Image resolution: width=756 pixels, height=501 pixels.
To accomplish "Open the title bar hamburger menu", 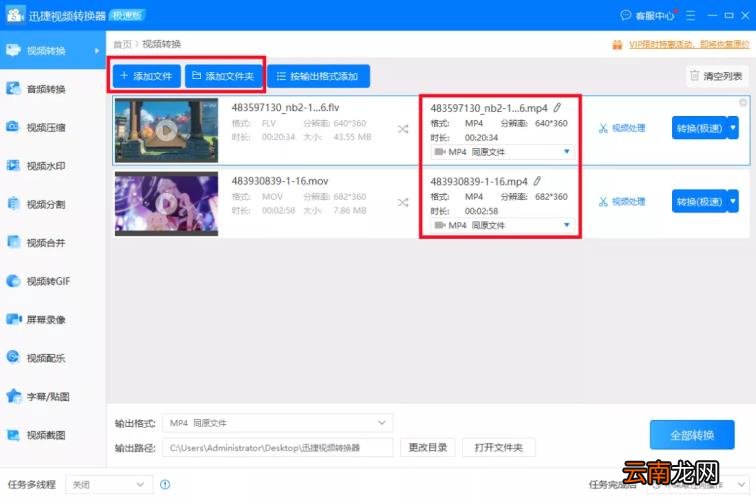I will point(691,15).
